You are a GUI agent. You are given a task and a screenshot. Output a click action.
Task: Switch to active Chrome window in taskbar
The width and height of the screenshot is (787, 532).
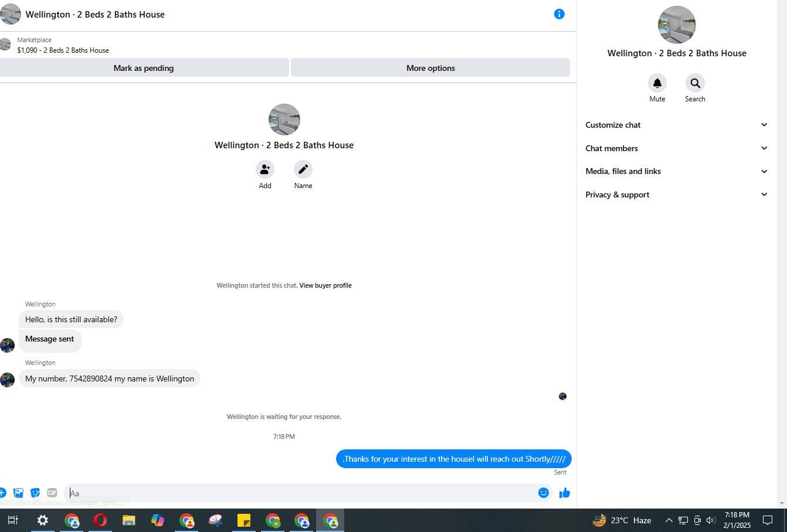(x=330, y=520)
